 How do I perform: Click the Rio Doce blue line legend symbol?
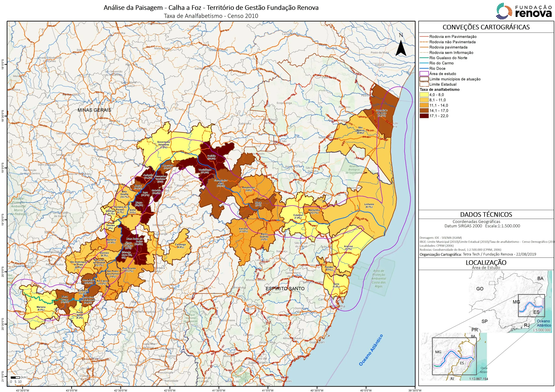click(424, 68)
